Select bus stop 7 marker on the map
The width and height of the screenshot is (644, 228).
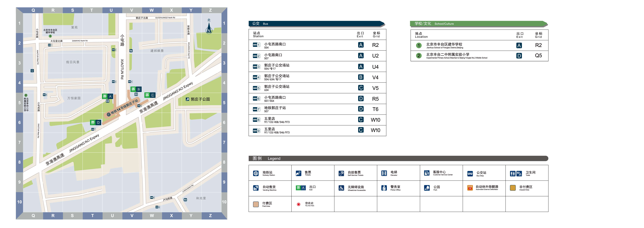click(94, 129)
